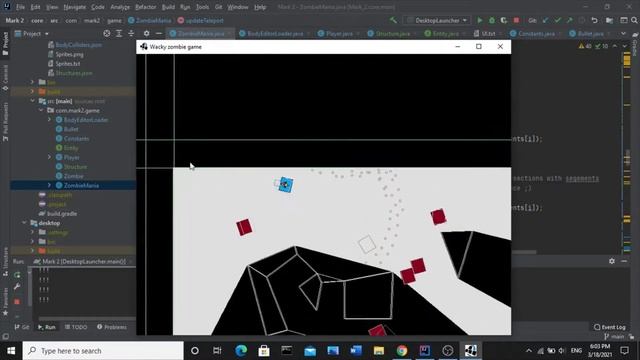The image size is (640, 360).
Task: Expand the BodyEditorLoader class node
Action: (49, 120)
